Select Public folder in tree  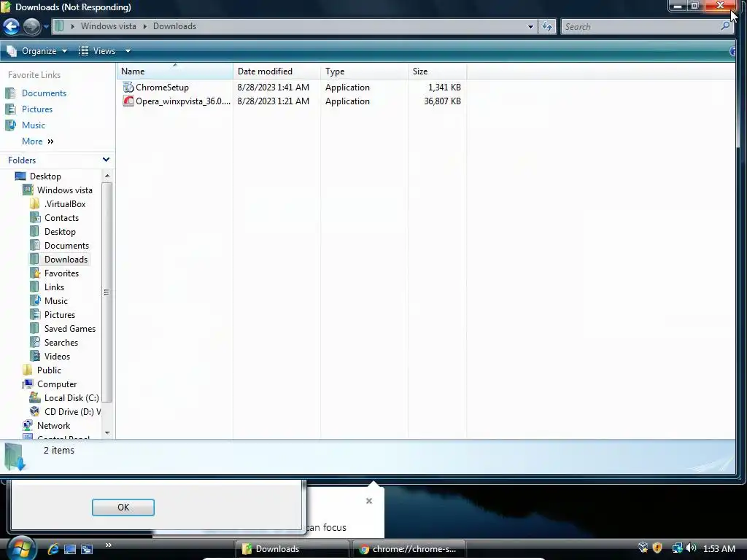pyautogui.click(x=49, y=370)
